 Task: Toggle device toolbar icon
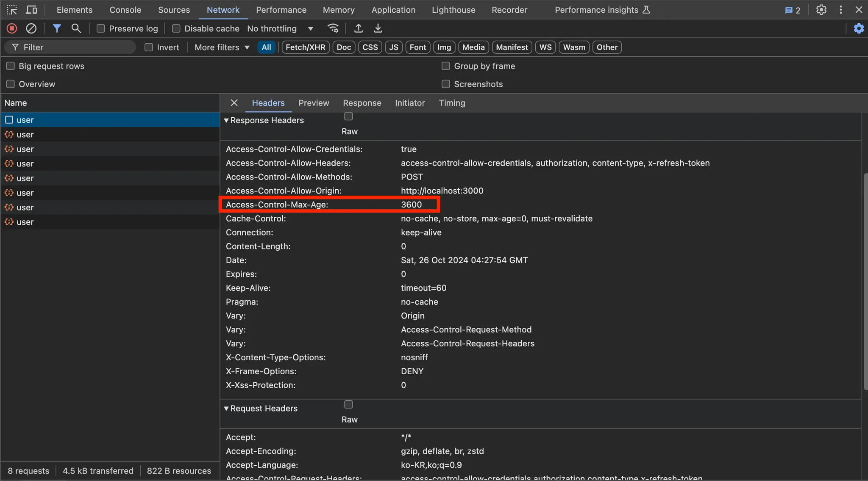tap(31, 10)
